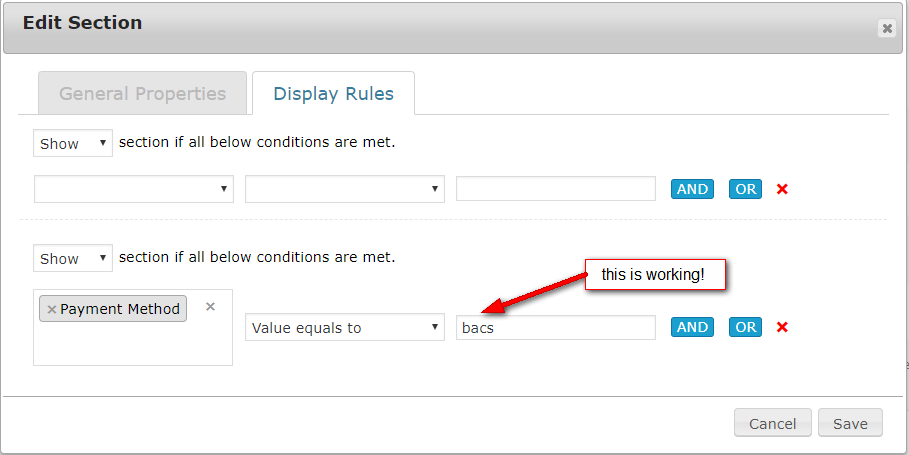
Task: Click the 'bacs' value input field
Action: [x=556, y=327]
